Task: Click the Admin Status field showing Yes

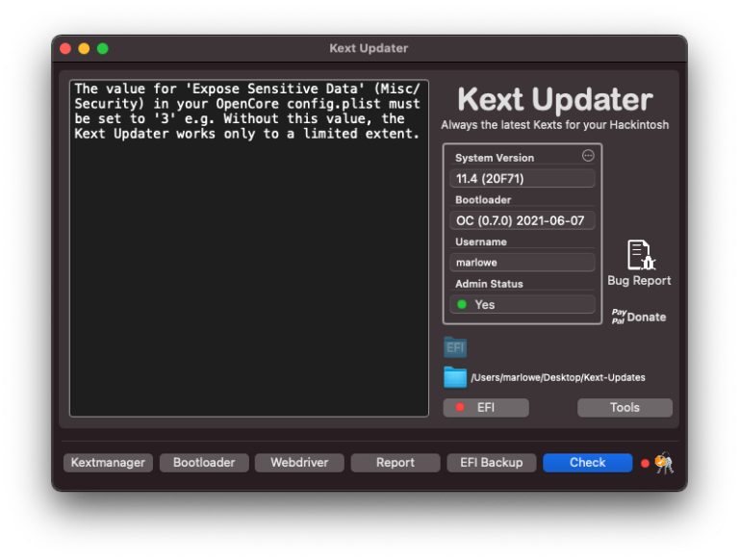Action: [x=522, y=304]
